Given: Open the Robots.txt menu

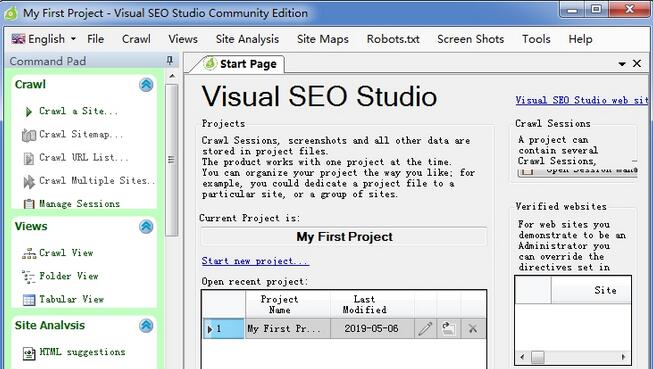Looking at the screenshot, I should [x=393, y=39].
